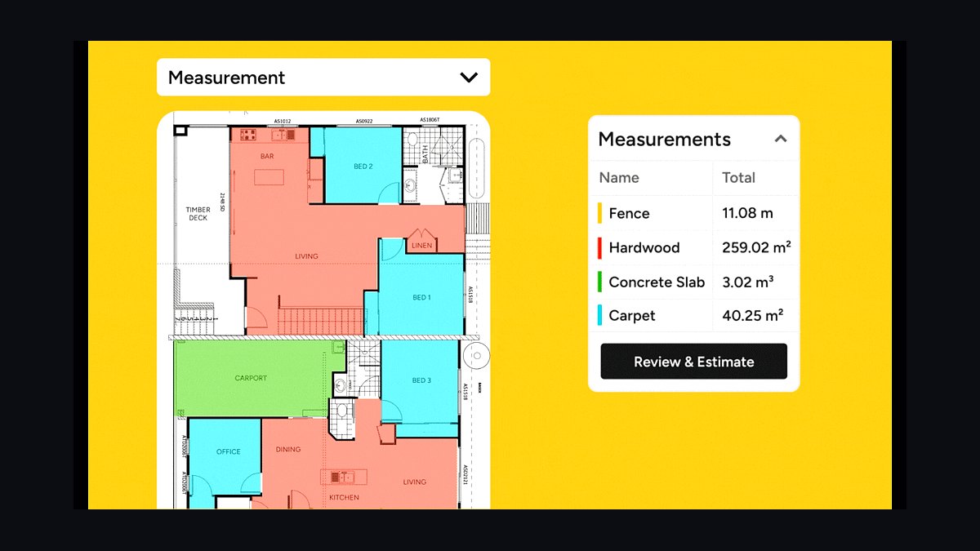Click the Total column header
Viewport: 980px width, 551px height.
point(738,177)
